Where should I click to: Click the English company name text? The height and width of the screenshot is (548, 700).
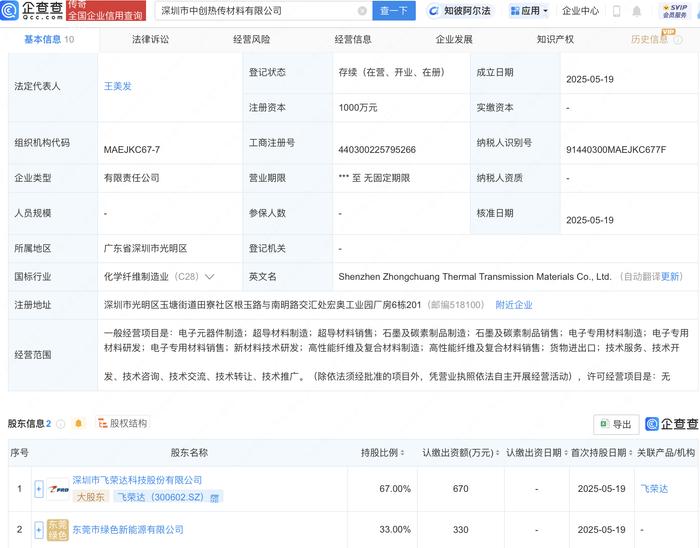(475, 277)
